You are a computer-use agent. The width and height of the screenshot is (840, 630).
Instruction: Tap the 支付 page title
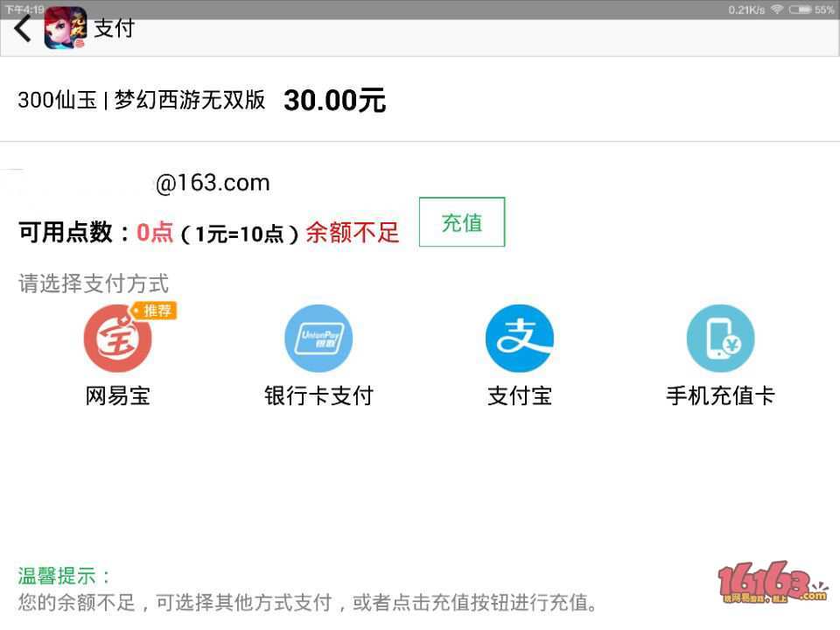click(114, 28)
